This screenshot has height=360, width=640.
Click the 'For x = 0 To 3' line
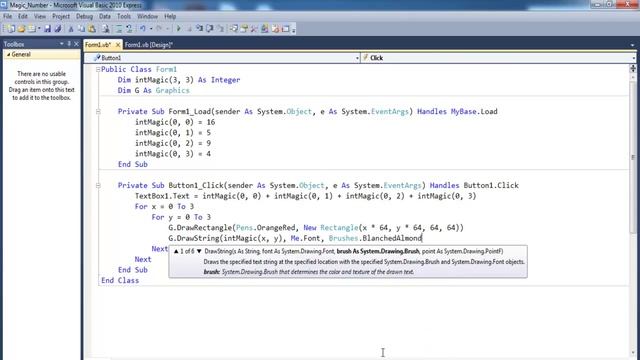coord(164,207)
